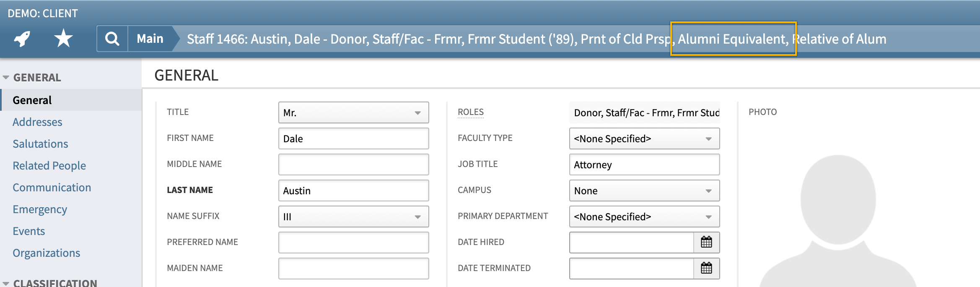Click the rocket launch icon
Viewport: 980px width, 287px height.
point(21,38)
